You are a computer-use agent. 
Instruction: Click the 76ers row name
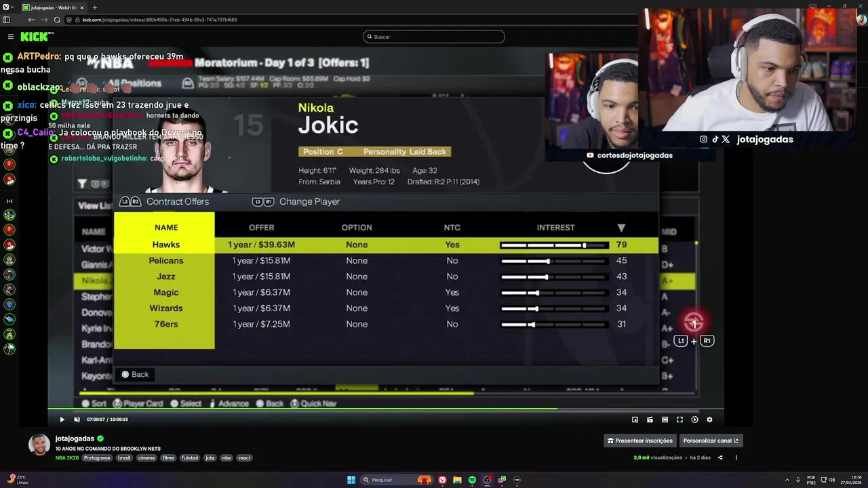tap(165, 324)
